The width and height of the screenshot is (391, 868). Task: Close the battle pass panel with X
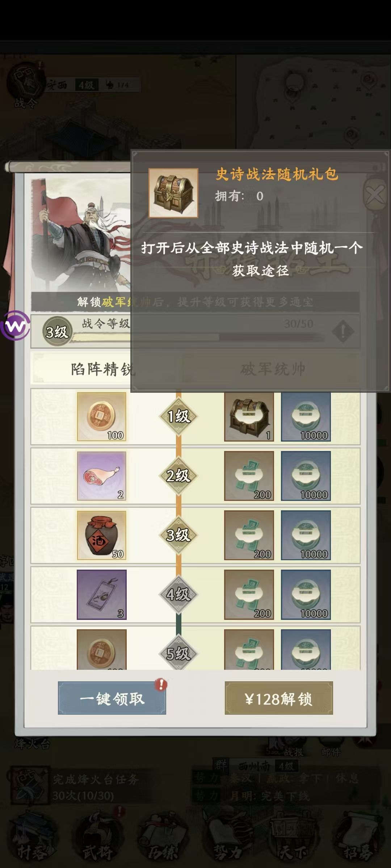tap(375, 195)
